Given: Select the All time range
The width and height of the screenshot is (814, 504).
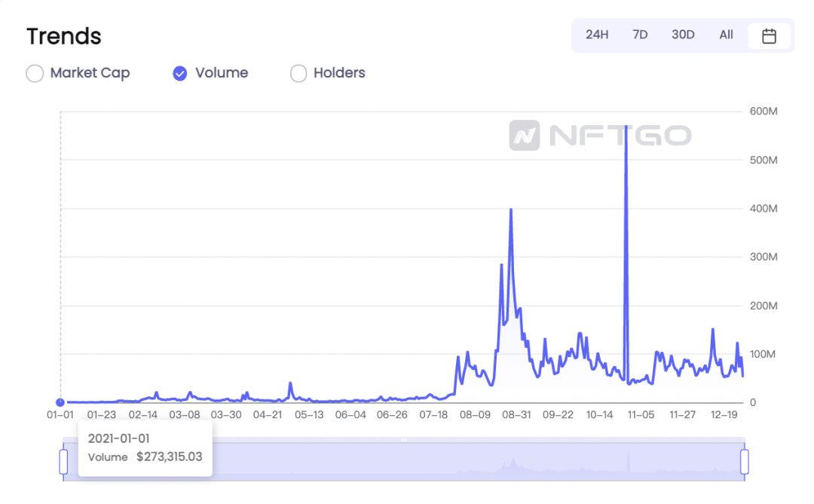Looking at the screenshot, I should point(726,35).
